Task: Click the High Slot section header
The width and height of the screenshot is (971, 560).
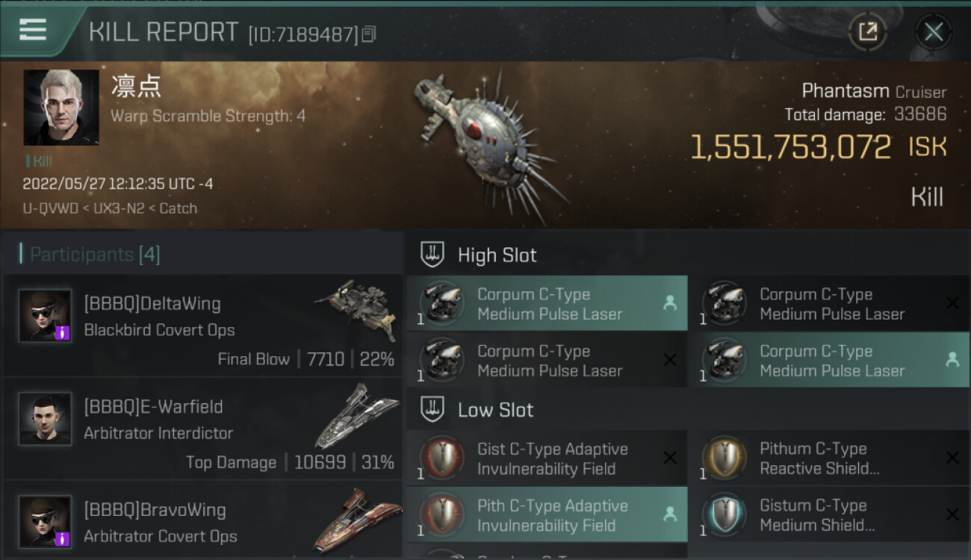Action: click(x=497, y=255)
